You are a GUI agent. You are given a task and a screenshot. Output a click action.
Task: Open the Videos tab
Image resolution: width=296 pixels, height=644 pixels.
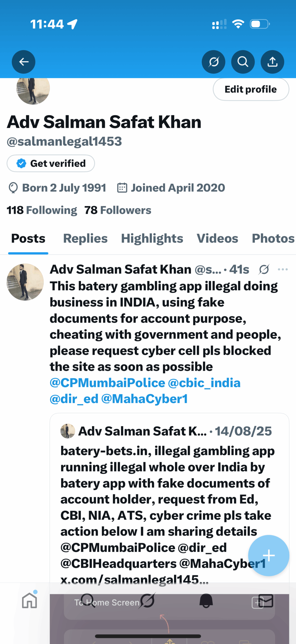[x=217, y=238]
